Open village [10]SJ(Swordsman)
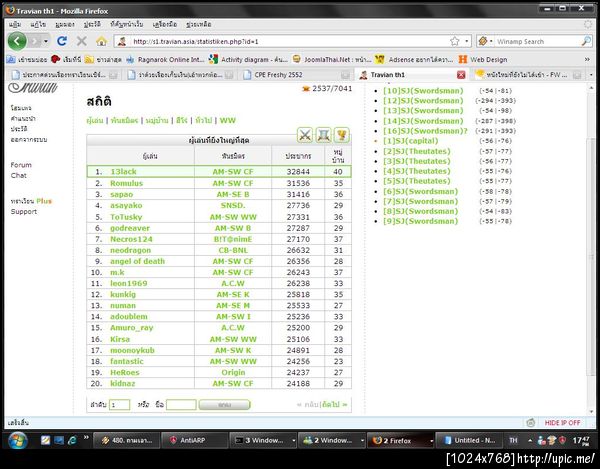The width and height of the screenshot is (600, 469). coord(423,91)
